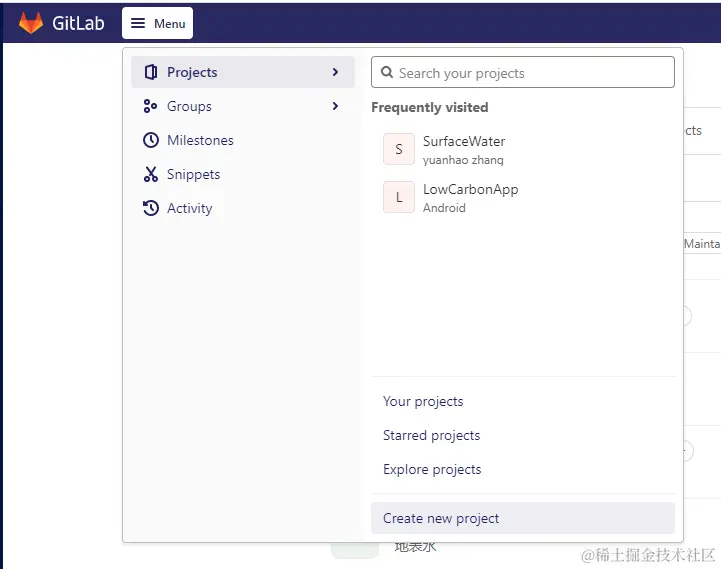The image size is (721, 569).
Task: Focus the Search your projects field
Action: click(530, 73)
